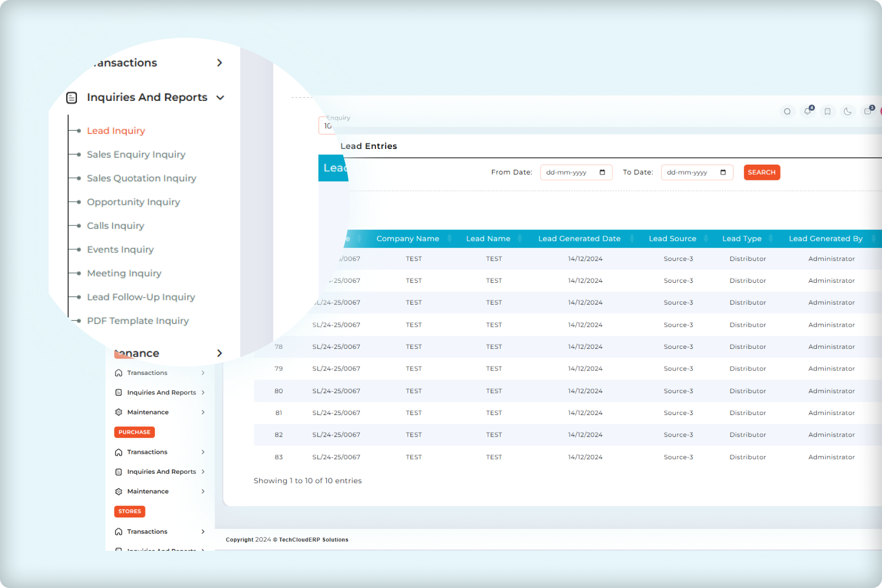Open Sales Quotation Inquiry menu item
Image resolution: width=882 pixels, height=588 pixels.
(x=141, y=178)
